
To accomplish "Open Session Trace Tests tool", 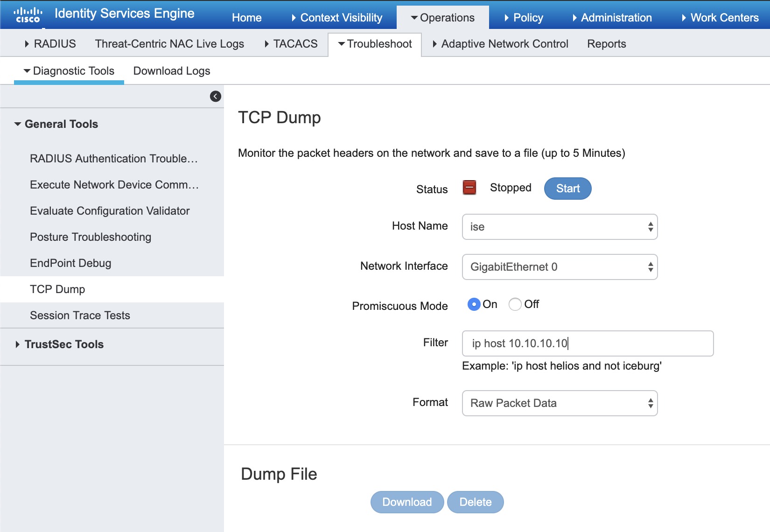I will [x=80, y=315].
